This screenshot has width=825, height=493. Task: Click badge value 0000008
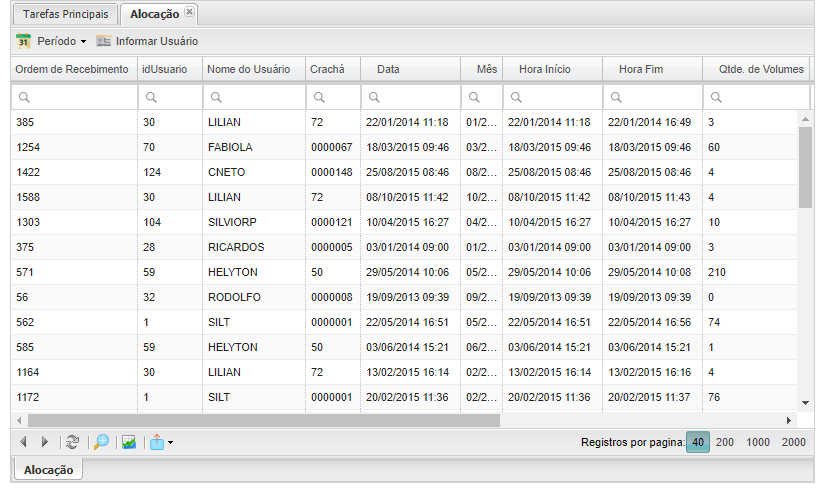(331, 297)
